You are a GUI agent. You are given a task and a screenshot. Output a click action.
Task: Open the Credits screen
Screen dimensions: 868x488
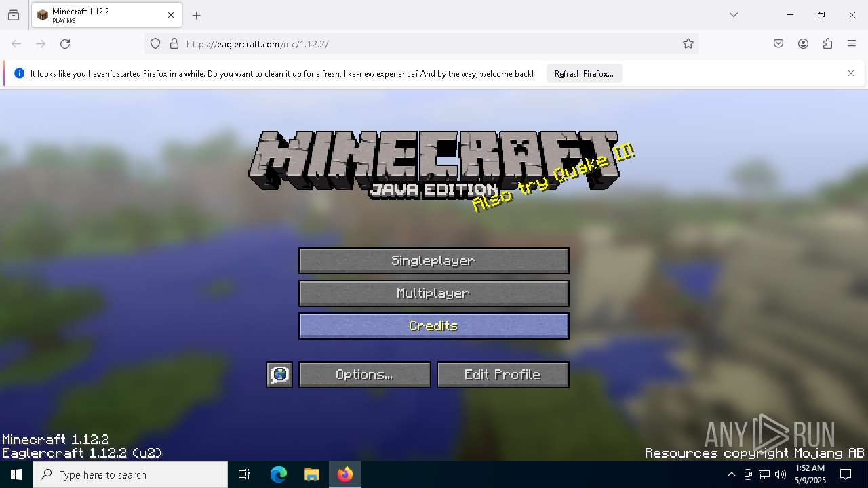tap(434, 326)
